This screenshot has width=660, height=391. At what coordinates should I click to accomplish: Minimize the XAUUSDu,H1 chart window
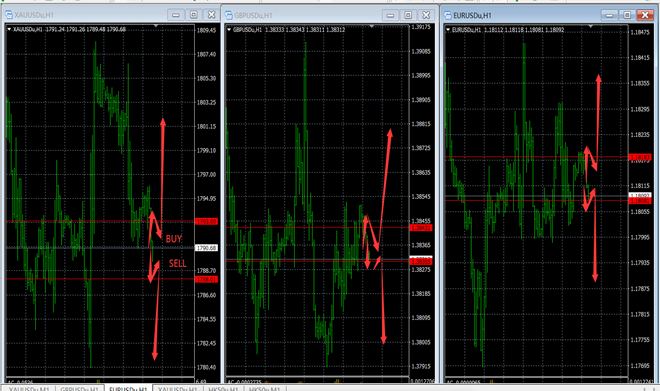click(x=176, y=15)
